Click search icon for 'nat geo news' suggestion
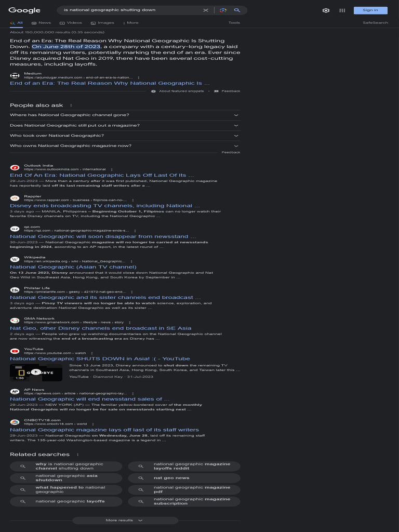 click(x=141, y=478)
